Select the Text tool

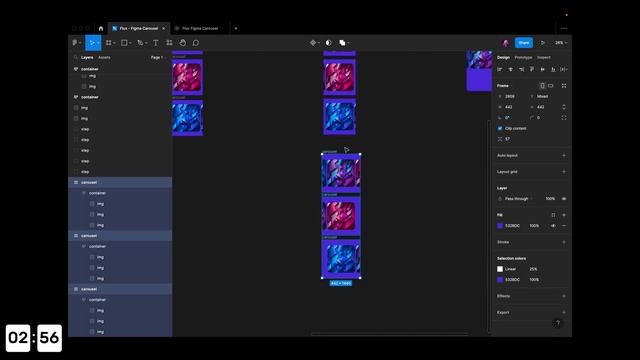[156, 42]
